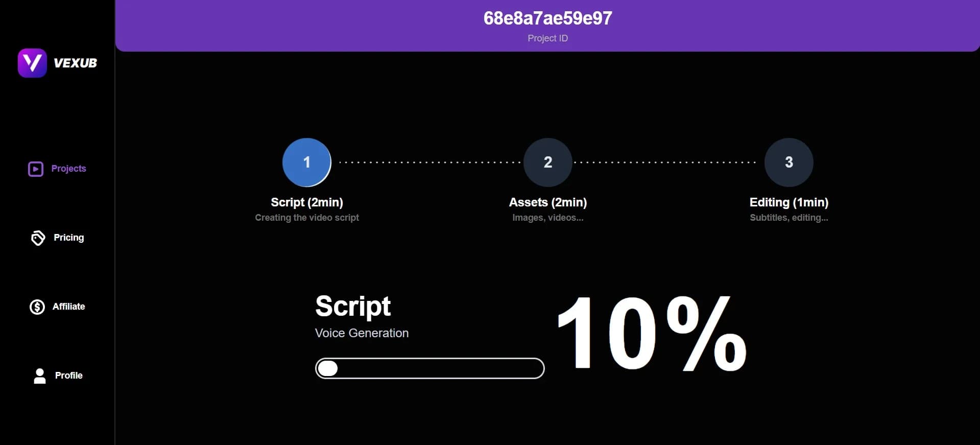Open your Profile page

(68, 376)
